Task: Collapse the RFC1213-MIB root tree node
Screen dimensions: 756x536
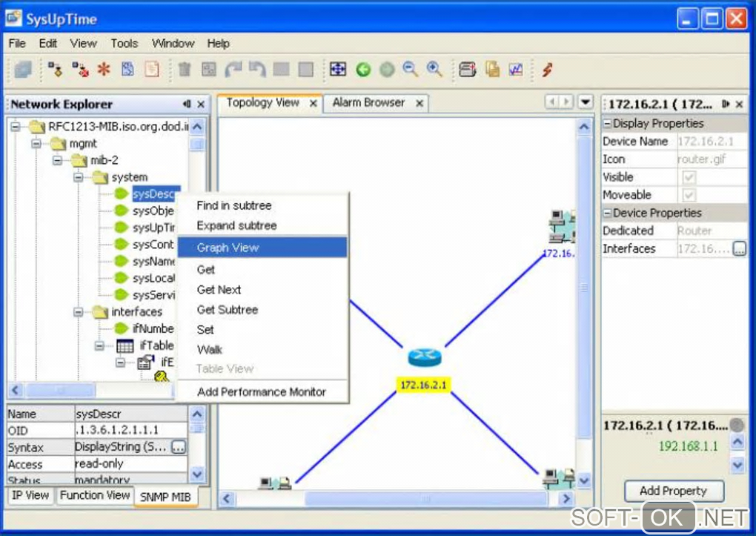Action: tap(16, 127)
